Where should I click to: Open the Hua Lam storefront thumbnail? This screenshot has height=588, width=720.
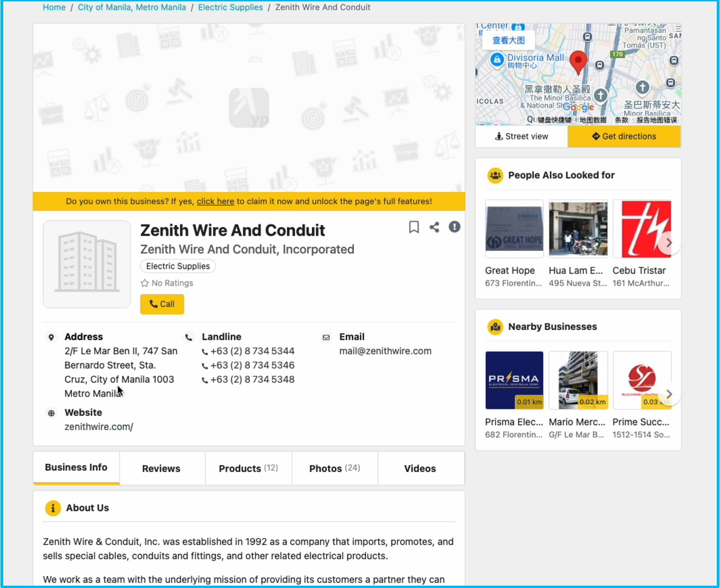pyautogui.click(x=578, y=229)
